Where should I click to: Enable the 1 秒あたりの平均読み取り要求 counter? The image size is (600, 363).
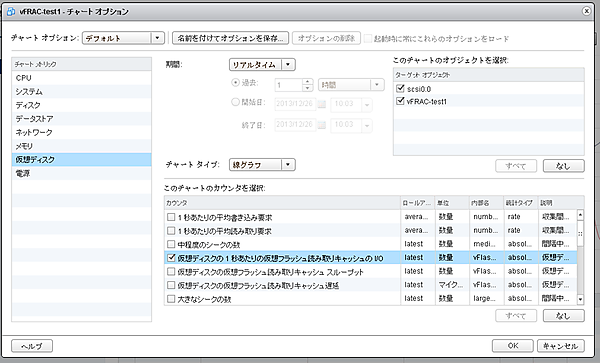(171, 231)
